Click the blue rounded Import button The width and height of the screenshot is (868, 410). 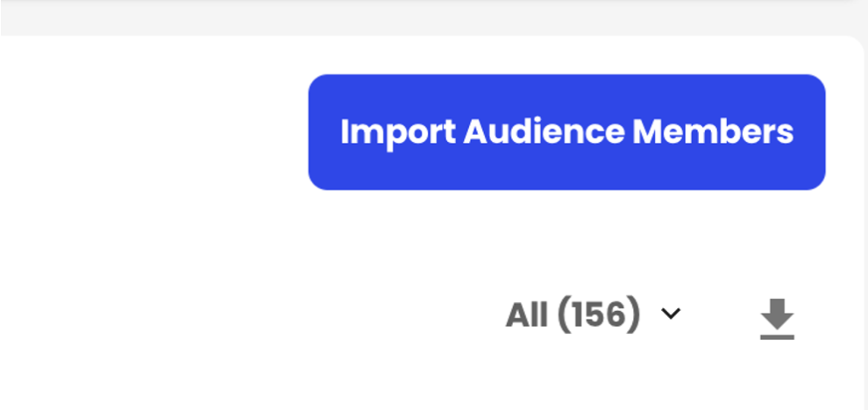tap(566, 132)
